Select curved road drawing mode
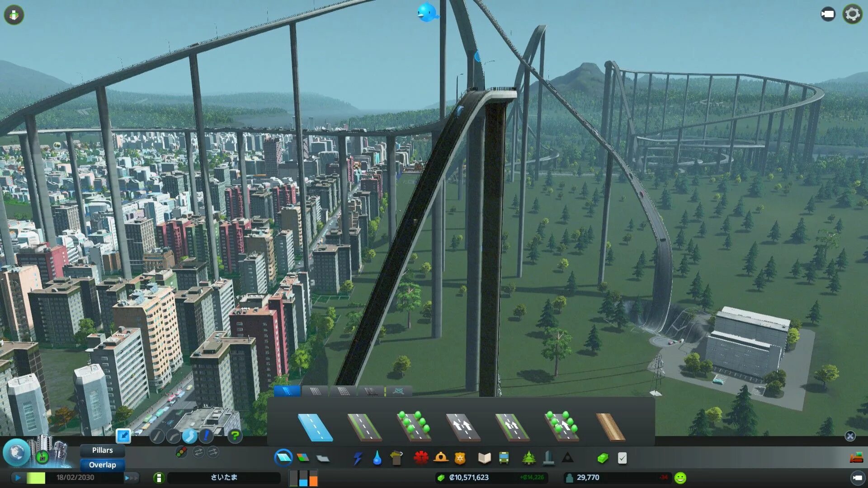Image resolution: width=868 pixels, height=488 pixels. (174, 436)
